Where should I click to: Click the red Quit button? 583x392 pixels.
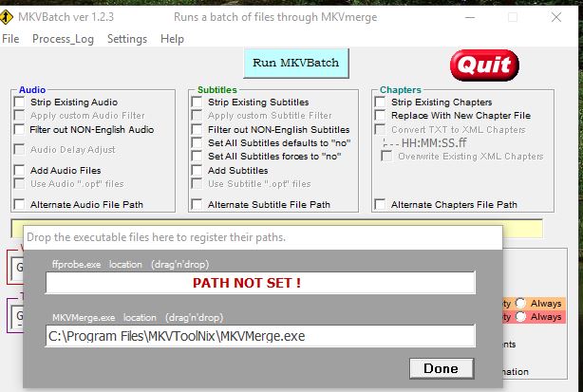[484, 65]
